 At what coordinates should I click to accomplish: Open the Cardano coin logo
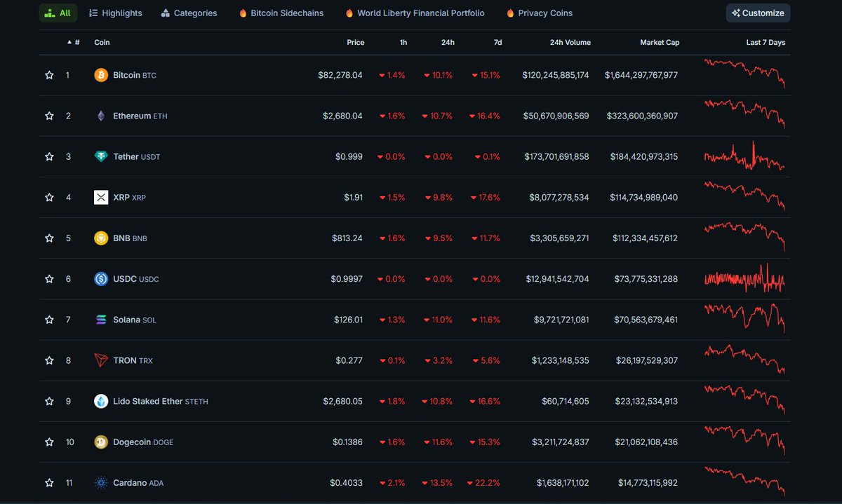click(x=101, y=482)
